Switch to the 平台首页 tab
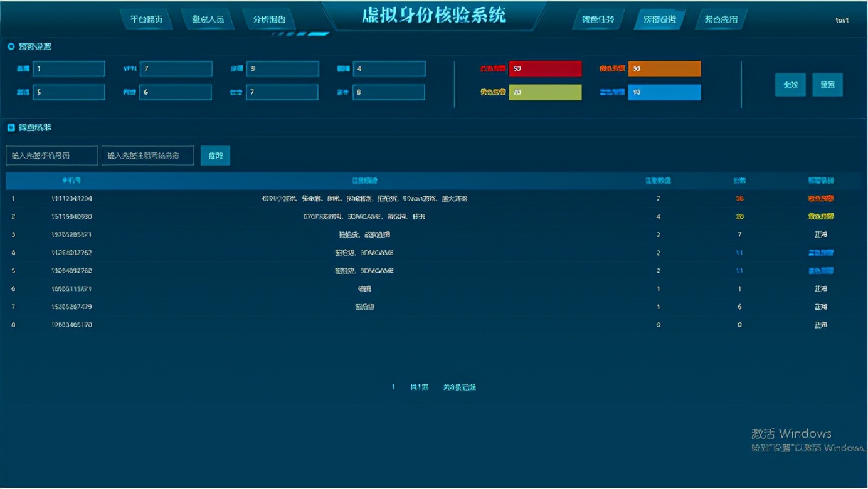868x489 pixels. [x=146, y=19]
